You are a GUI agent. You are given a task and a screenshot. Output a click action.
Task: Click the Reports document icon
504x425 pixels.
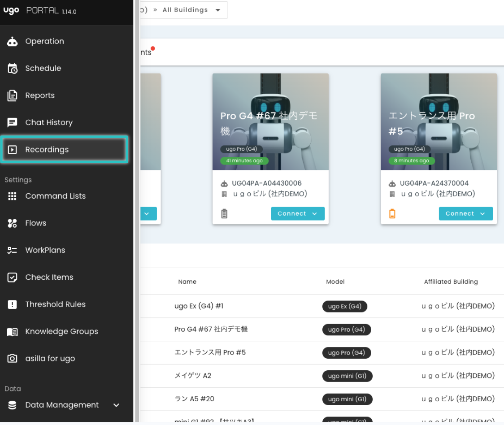[12, 95]
